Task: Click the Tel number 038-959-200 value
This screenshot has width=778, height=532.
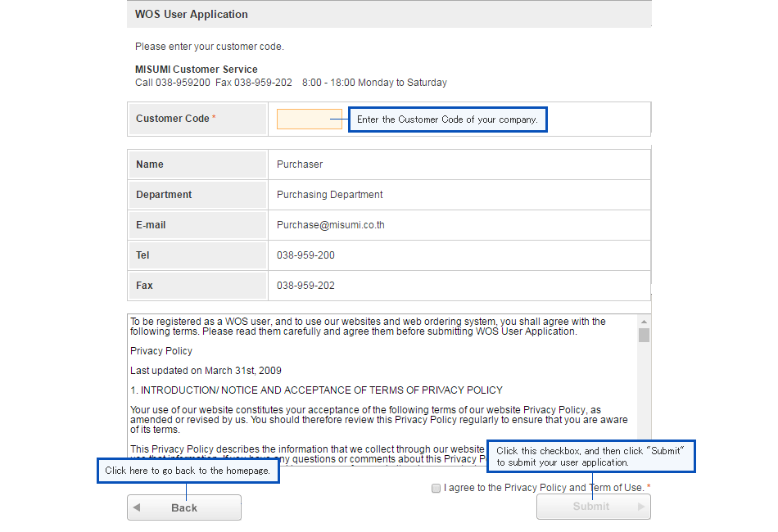Action: click(x=305, y=255)
